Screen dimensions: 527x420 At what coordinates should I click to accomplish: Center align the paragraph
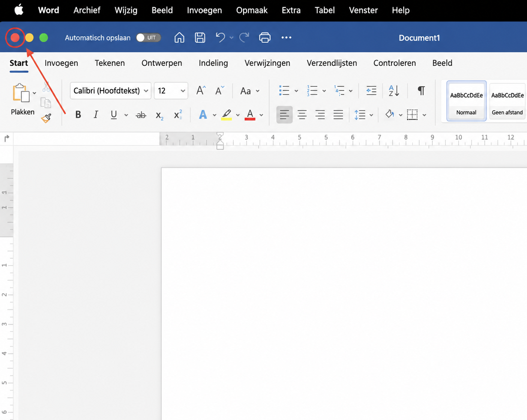click(x=302, y=115)
